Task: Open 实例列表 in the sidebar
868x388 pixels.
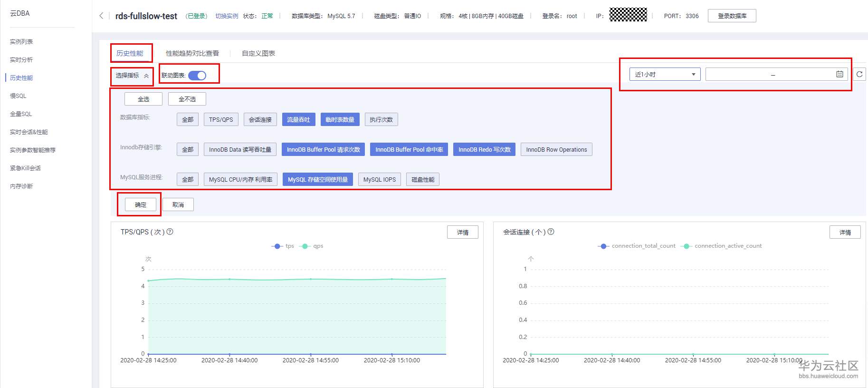Action: [21, 41]
